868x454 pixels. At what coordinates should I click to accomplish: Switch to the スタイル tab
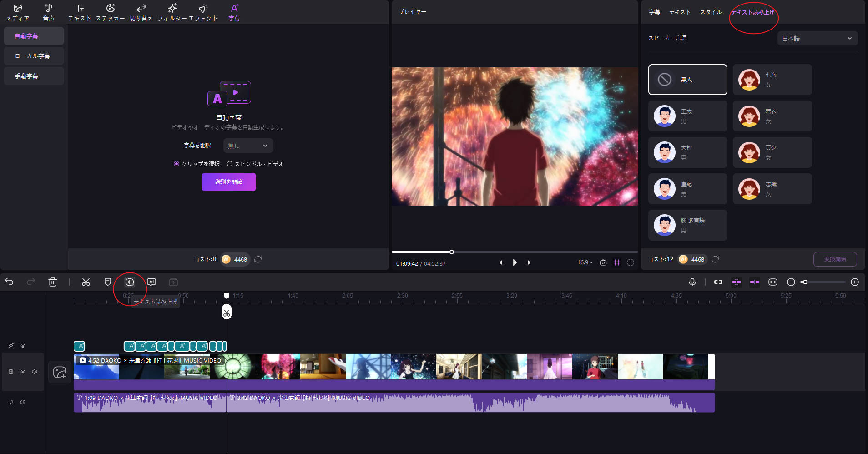click(711, 12)
